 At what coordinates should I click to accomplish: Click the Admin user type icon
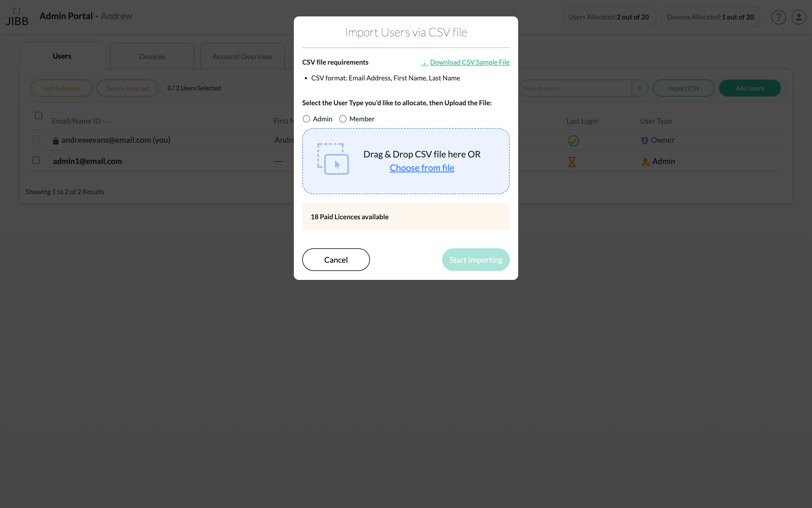[x=646, y=162]
